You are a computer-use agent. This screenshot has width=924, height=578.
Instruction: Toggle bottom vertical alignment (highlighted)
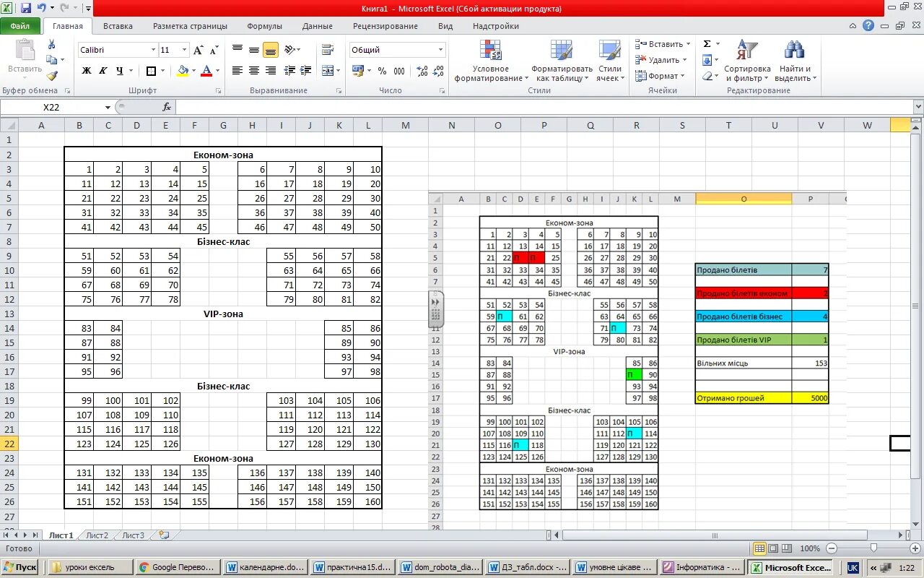click(271, 50)
